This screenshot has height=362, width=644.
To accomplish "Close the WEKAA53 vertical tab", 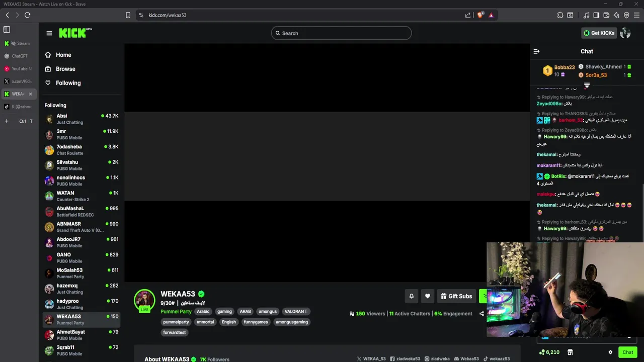I will [30, 94].
